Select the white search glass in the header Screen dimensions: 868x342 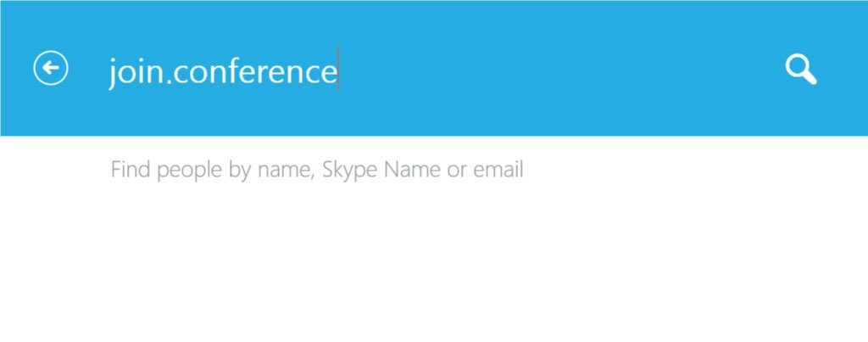click(x=800, y=70)
